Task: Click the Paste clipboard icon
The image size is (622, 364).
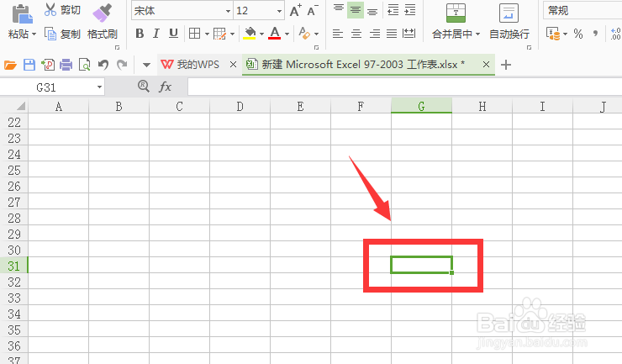Action: point(21,14)
